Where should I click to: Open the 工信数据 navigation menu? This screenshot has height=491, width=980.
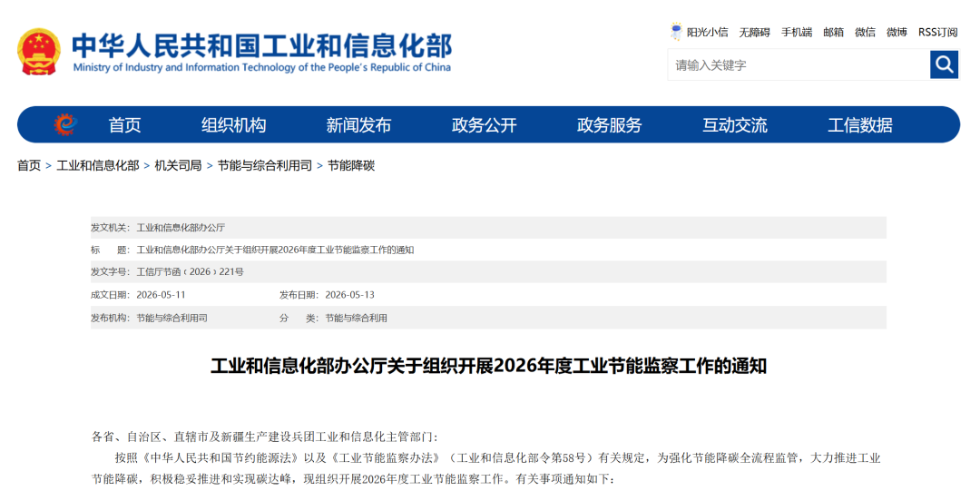tap(860, 125)
